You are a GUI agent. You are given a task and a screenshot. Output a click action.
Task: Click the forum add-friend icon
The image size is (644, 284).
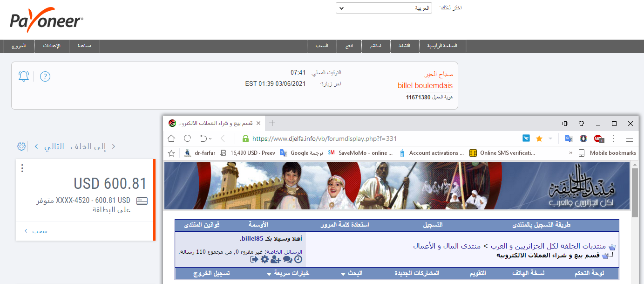pyautogui.click(x=276, y=259)
